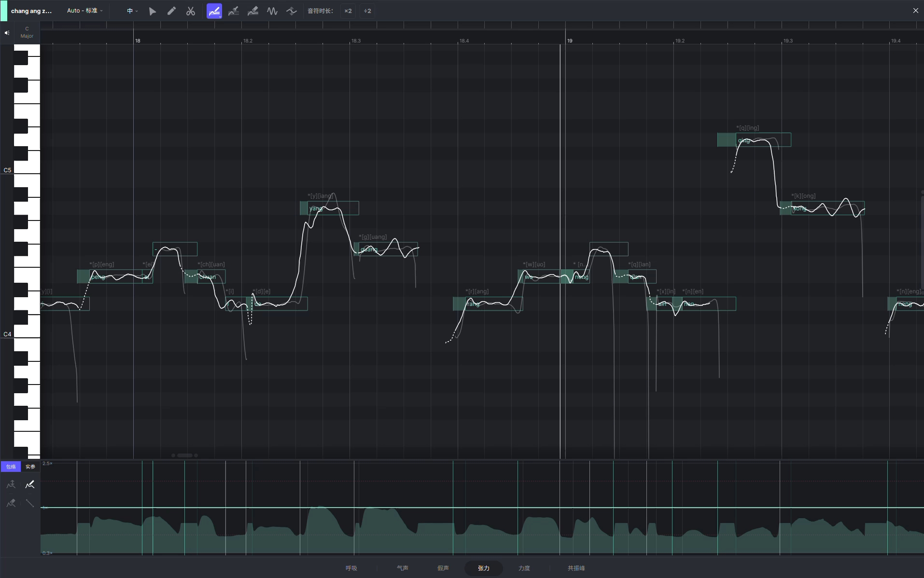Double note duration with ×2 button
Image resolution: width=924 pixels, height=578 pixels.
pyautogui.click(x=348, y=11)
